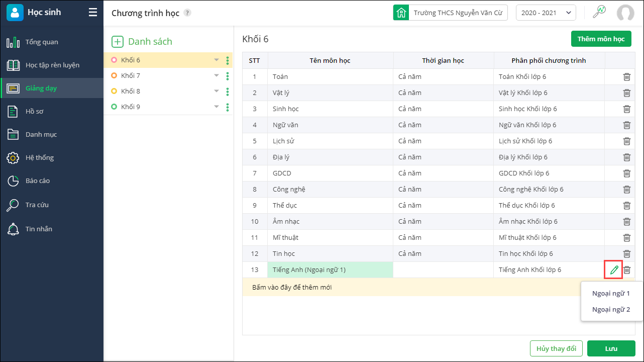This screenshot has width=644, height=362.
Task: Click the help question mark beside Chương trình học
Action: click(187, 13)
